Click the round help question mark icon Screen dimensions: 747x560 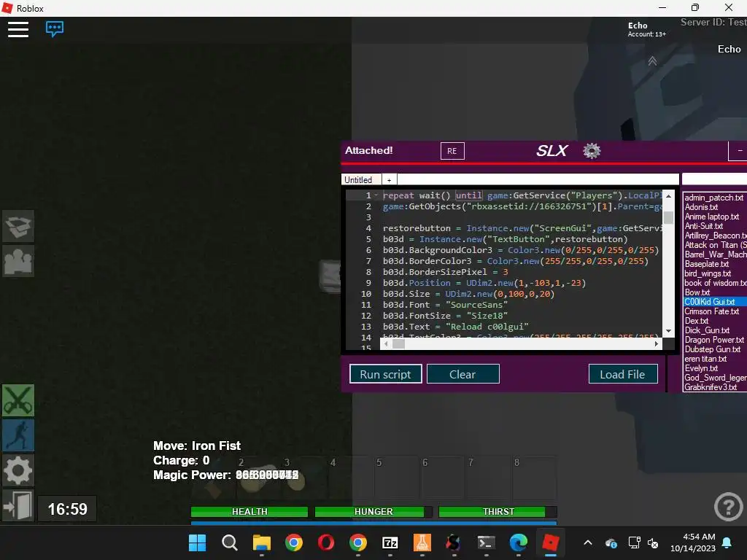[x=729, y=507]
